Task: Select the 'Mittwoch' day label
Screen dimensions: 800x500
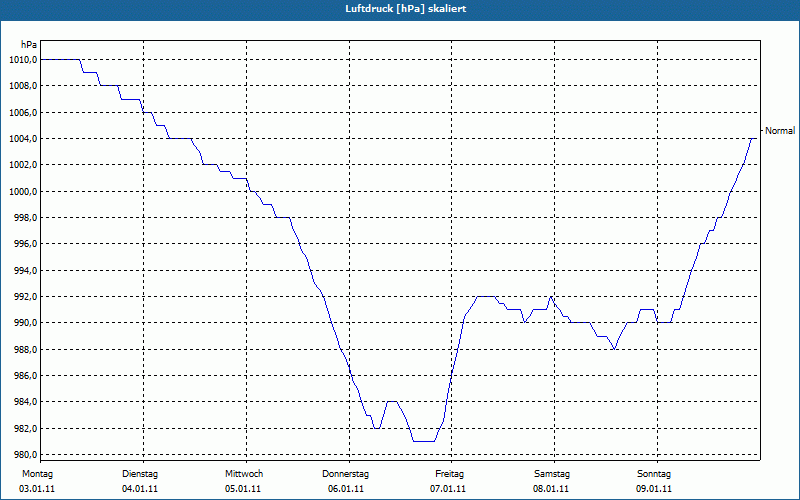Action: [x=244, y=474]
